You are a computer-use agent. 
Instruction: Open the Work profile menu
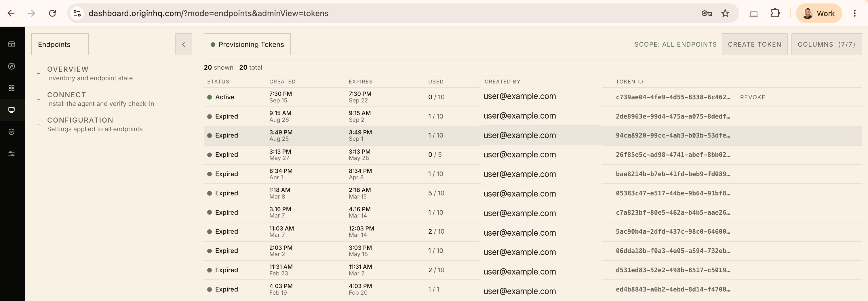click(x=818, y=13)
